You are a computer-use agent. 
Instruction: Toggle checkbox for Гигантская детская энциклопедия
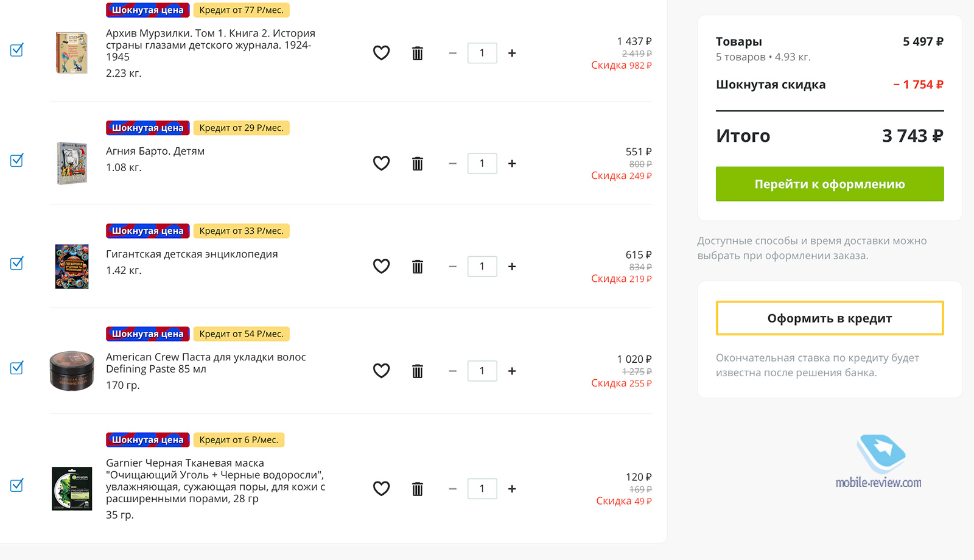click(17, 263)
